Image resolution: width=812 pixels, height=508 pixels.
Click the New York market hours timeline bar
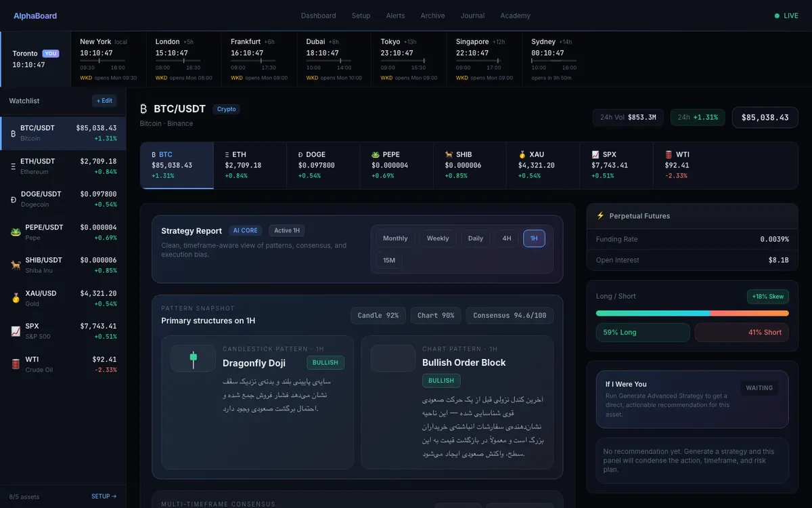coord(102,60)
